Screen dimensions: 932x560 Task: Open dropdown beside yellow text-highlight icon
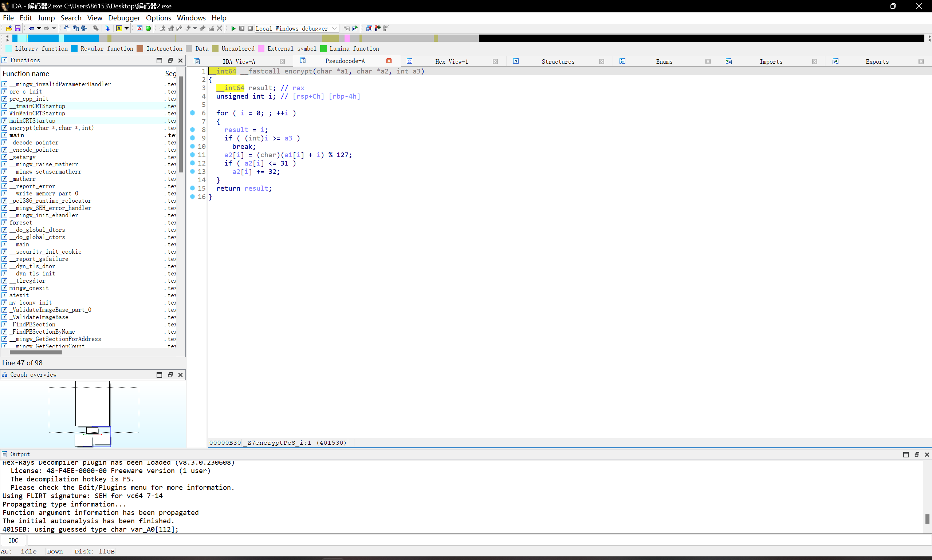(126, 28)
